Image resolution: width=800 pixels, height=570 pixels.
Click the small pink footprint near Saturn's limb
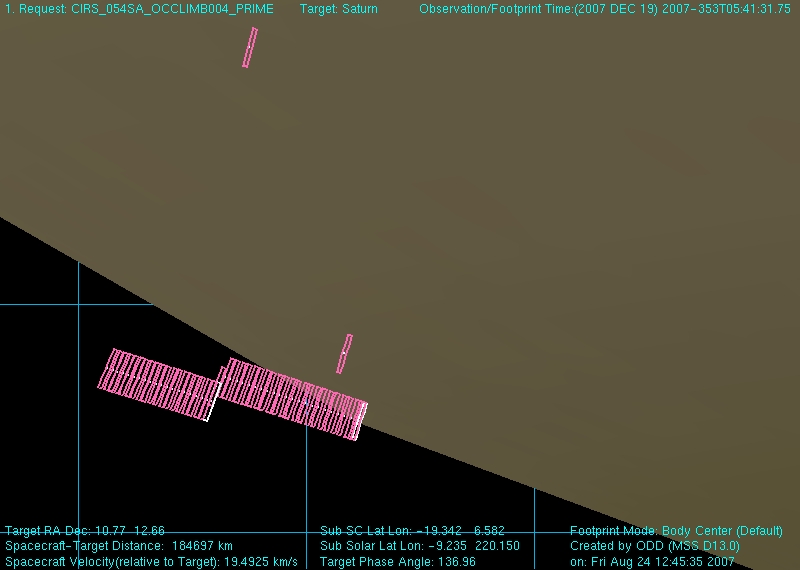tap(344, 353)
